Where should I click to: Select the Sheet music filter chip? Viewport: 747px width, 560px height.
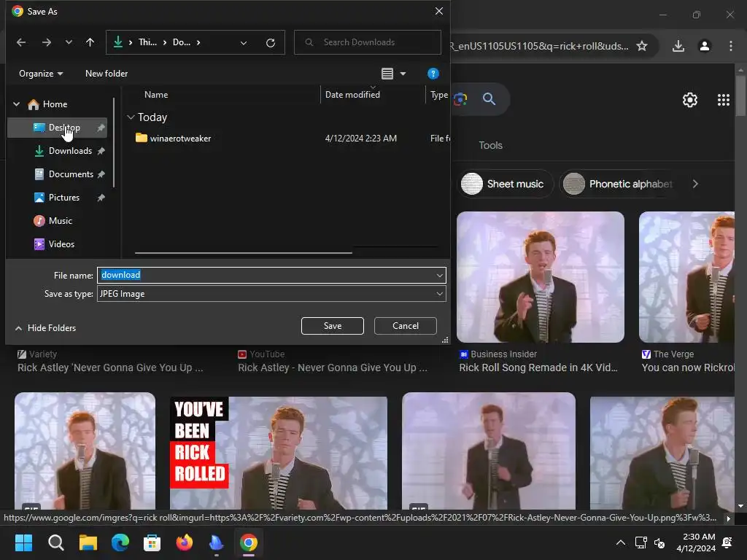click(506, 184)
